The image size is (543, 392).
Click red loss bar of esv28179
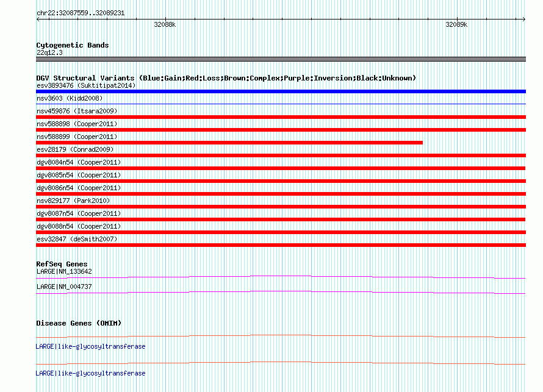pos(281,155)
